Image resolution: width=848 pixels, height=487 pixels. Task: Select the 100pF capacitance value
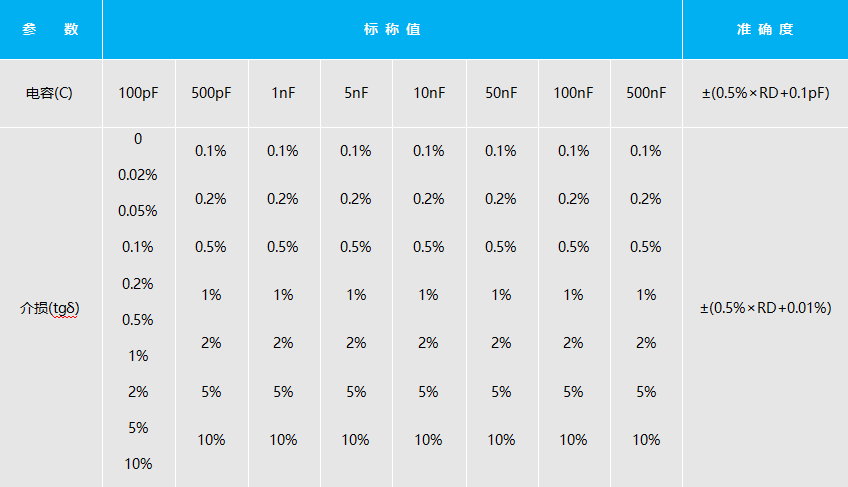pos(138,93)
